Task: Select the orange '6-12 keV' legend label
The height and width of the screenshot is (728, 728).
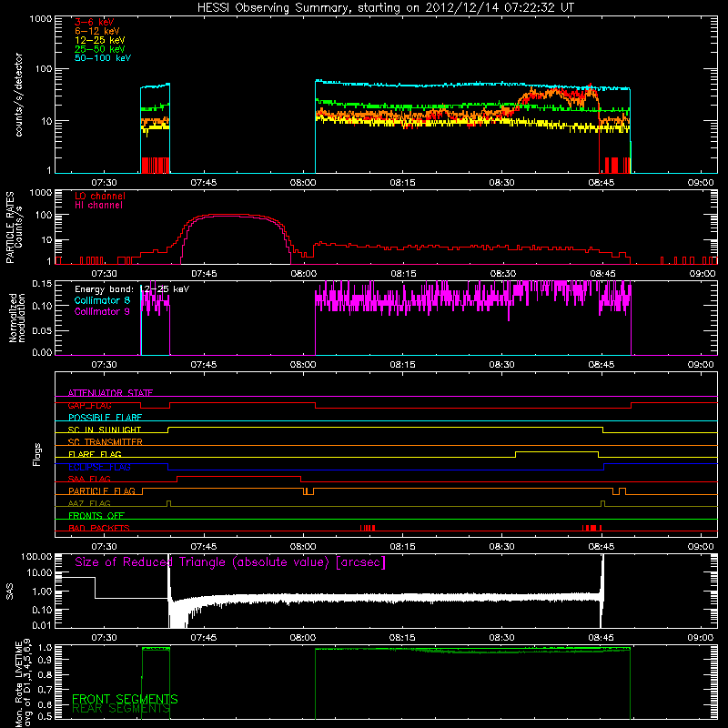Action: point(97,31)
